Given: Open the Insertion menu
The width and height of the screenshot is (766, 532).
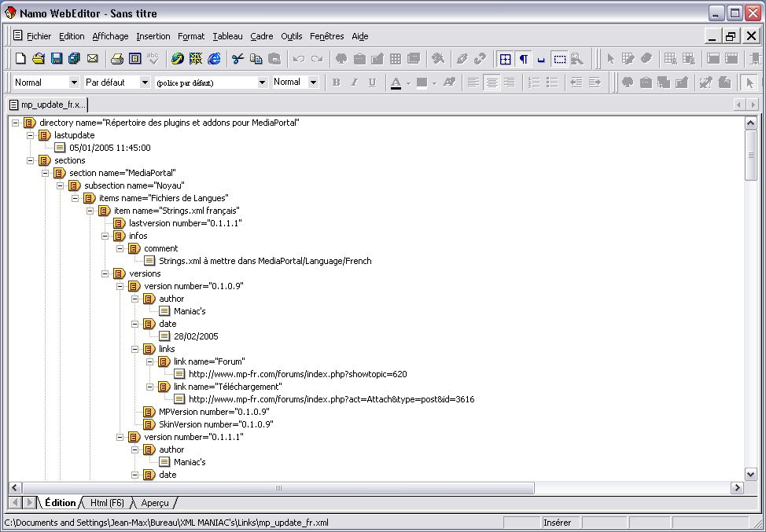Looking at the screenshot, I should tap(153, 36).
